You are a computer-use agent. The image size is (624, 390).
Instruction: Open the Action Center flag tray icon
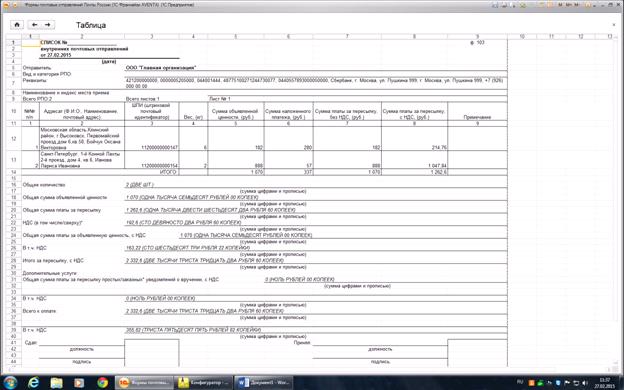pyautogui.click(x=567, y=383)
